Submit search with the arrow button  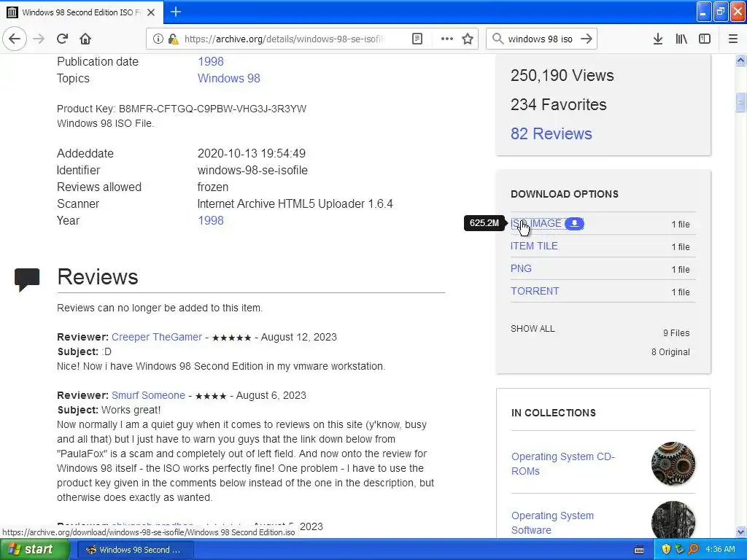coord(587,39)
